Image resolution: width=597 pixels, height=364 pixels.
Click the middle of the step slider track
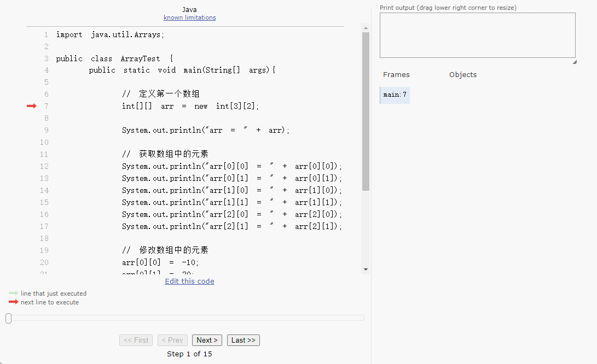coord(185,318)
